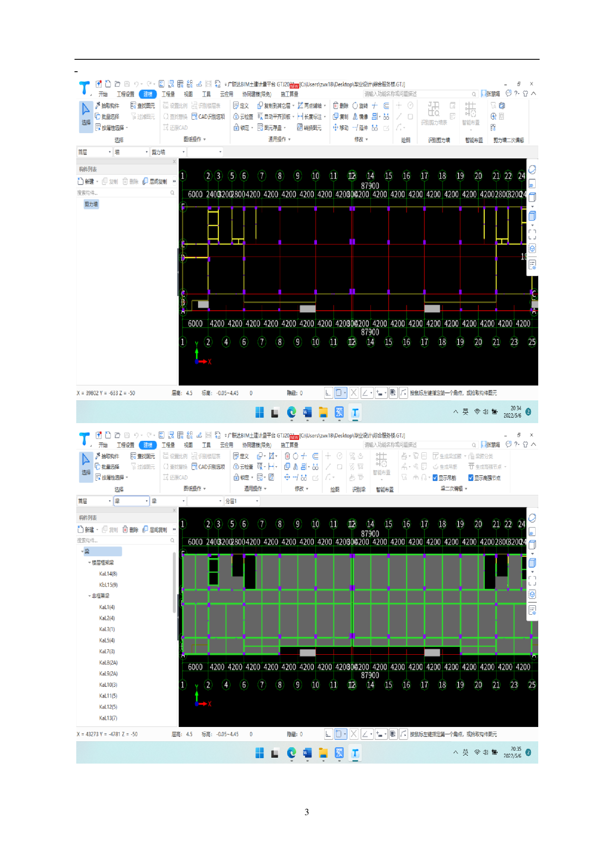Collapse the 非框架梁 tree group
The height and width of the screenshot is (868, 614).
click(x=90, y=596)
